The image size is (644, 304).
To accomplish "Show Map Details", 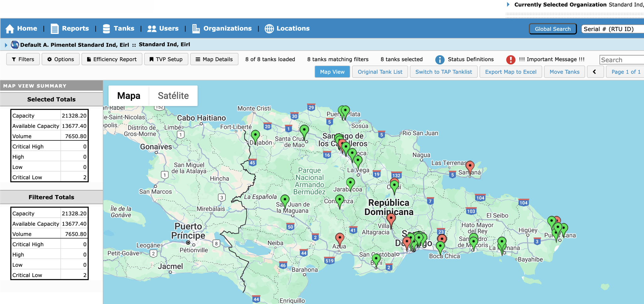I will coord(214,59).
